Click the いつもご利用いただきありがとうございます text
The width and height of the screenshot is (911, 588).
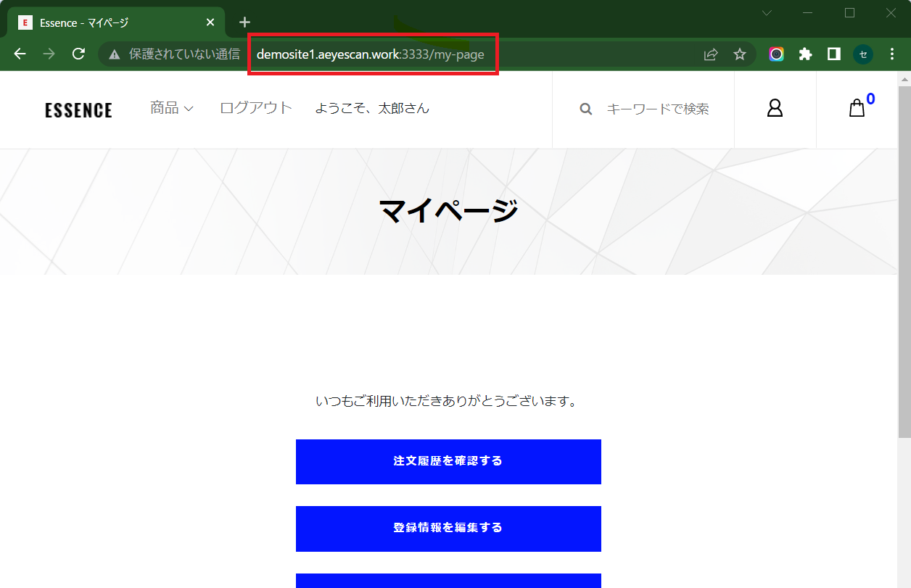447,401
